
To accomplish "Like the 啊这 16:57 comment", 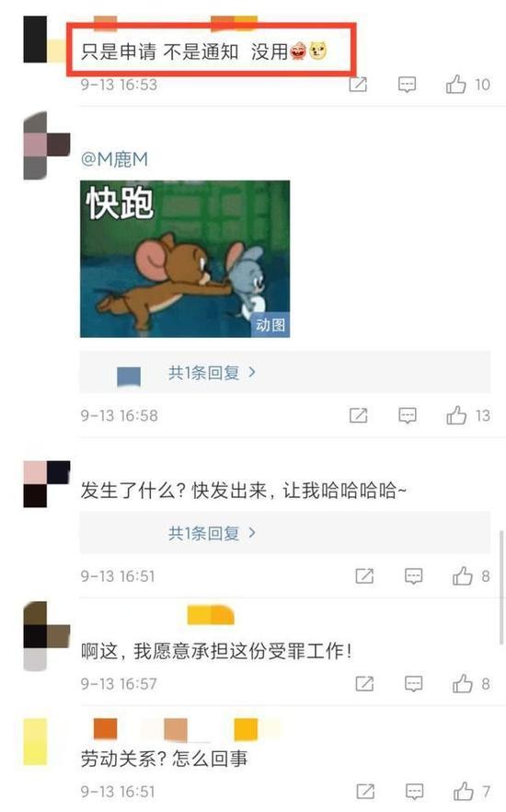I will coord(463,683).
